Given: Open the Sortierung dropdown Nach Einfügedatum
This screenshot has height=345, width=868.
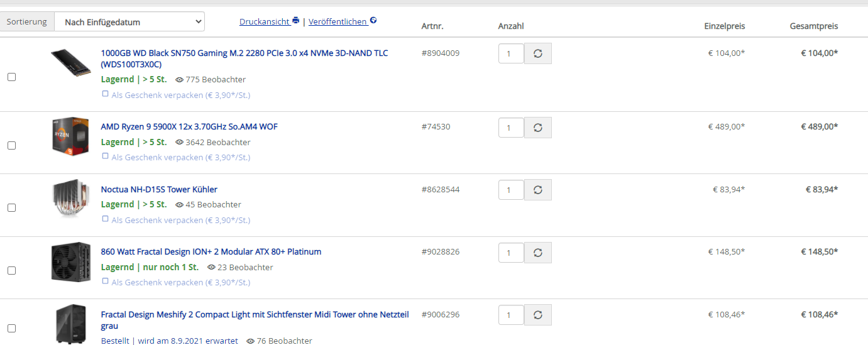Looking at the screenshot, I should [x=129, y=22].
